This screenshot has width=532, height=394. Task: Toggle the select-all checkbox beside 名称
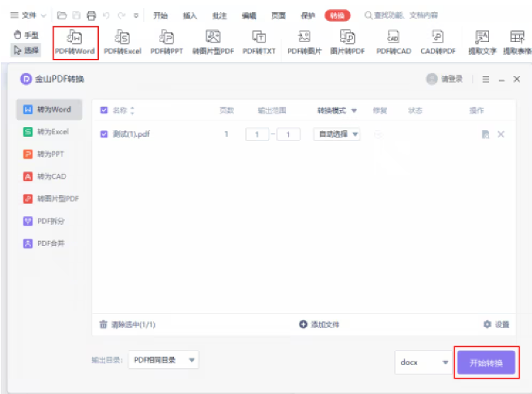[104, 110]
